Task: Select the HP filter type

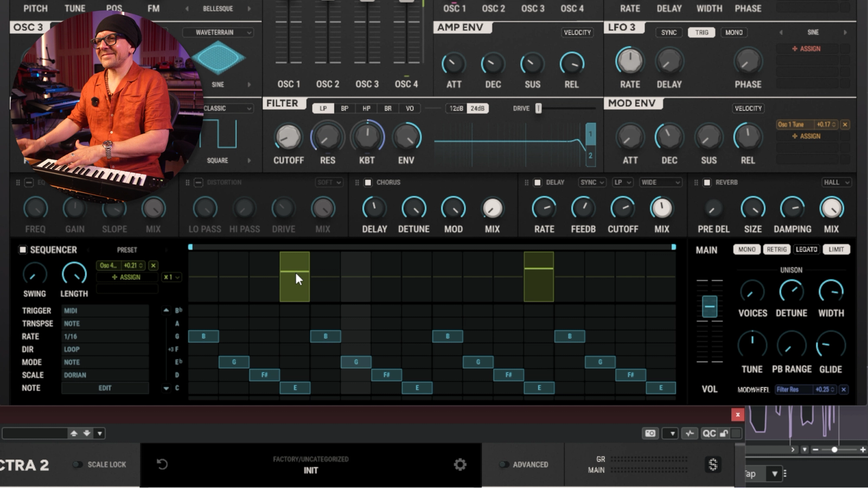Action: 366,108
